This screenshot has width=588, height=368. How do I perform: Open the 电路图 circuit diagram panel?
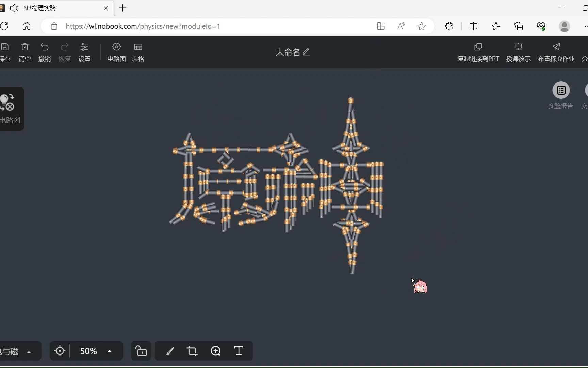click(x=116, y=52)
